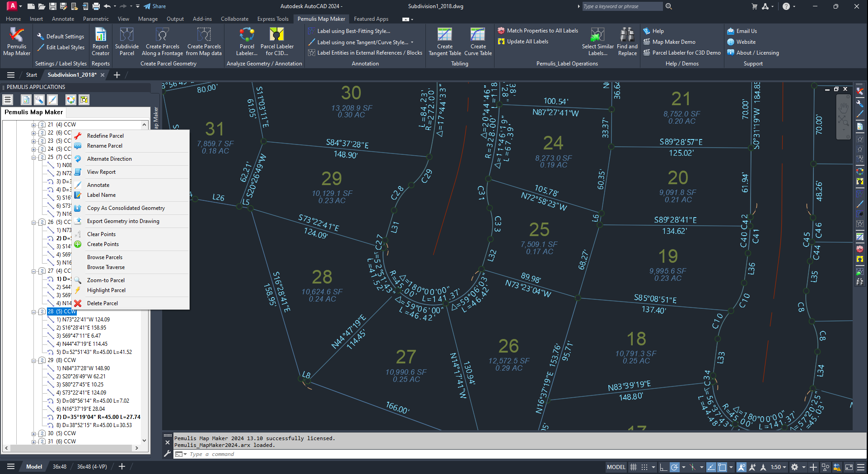The height and width of the screenshot is (474, 868).
Task: Toggle the drawing grid display in status bar
Action: pyautogui.click(x=633, y=467)
